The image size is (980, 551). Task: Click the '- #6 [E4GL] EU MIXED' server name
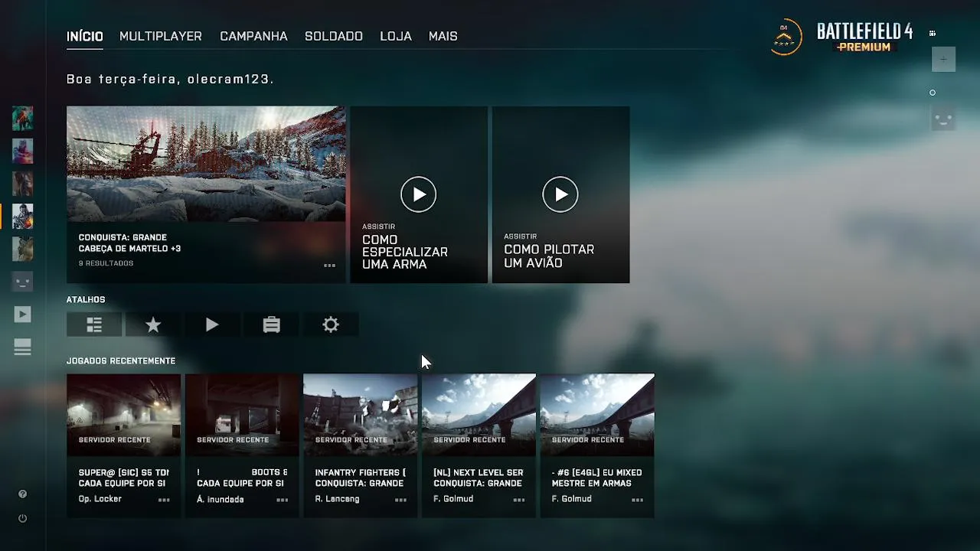point(597,473)
